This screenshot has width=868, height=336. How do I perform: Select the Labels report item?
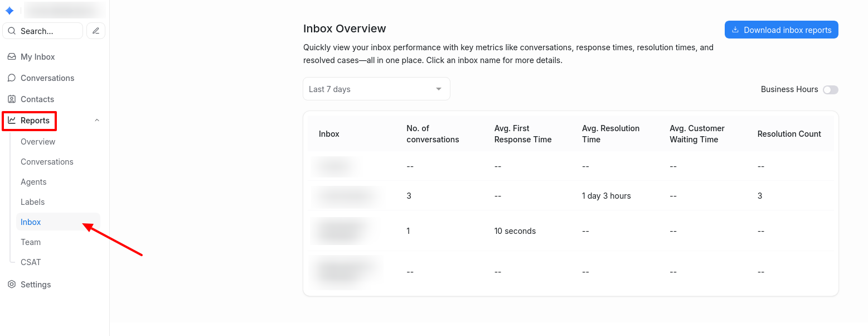(x=32, y=202)
